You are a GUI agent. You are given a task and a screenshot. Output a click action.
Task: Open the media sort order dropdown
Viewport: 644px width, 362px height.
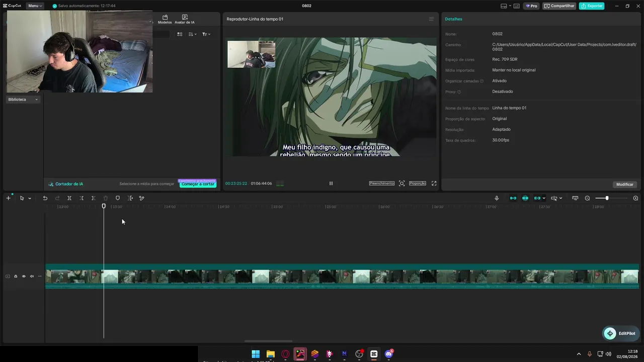coord(193,34)
